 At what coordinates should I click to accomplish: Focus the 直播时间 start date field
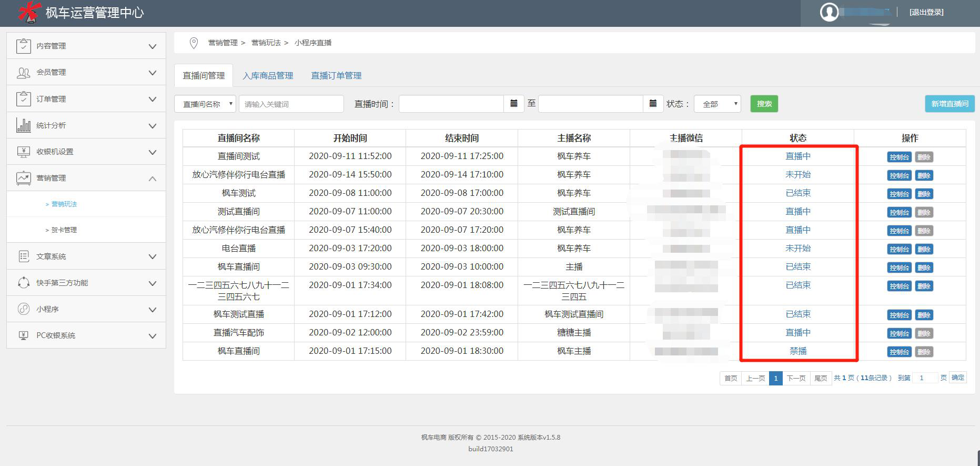point(451,104)
